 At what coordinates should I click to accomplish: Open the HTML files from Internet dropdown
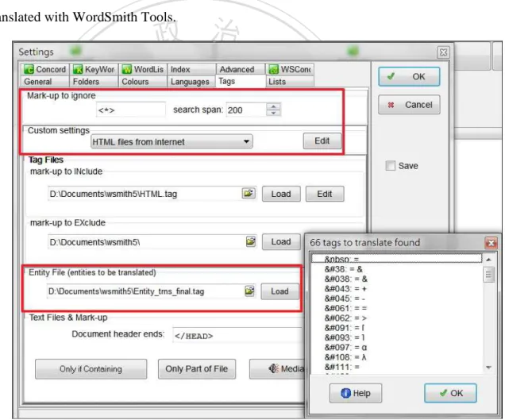click(x=172, y=141)
